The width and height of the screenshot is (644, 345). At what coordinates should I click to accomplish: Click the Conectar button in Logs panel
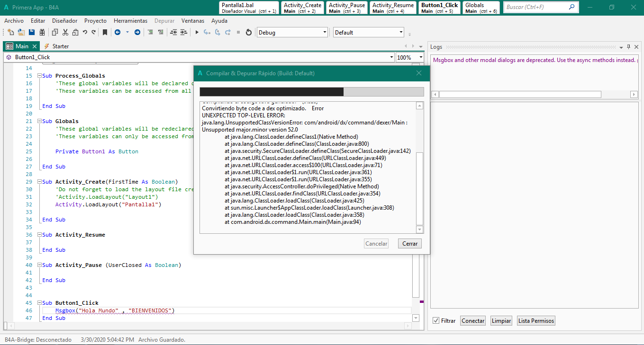click(473, 321)
